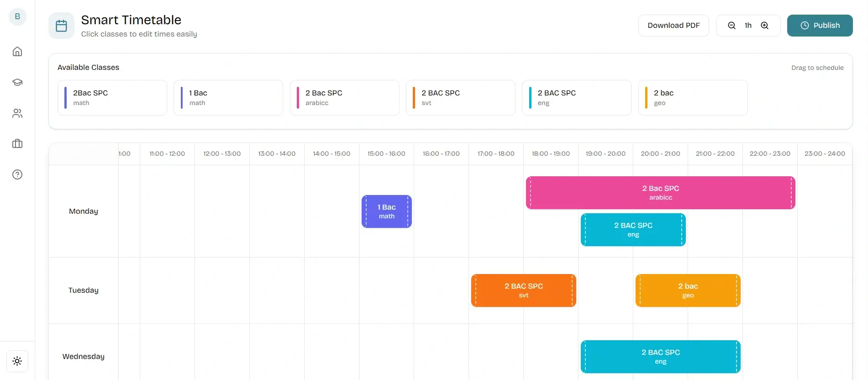Open the home icon in sidebar

[x=17, y=52]
